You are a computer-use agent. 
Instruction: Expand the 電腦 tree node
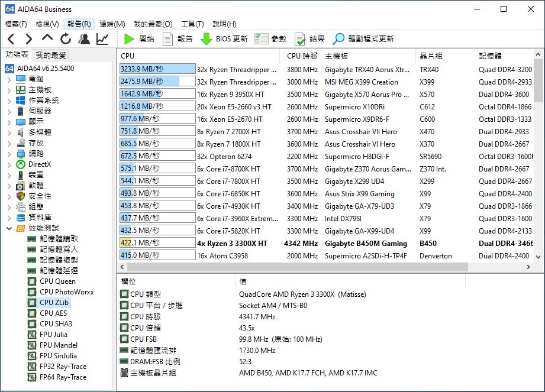point(9,79)
